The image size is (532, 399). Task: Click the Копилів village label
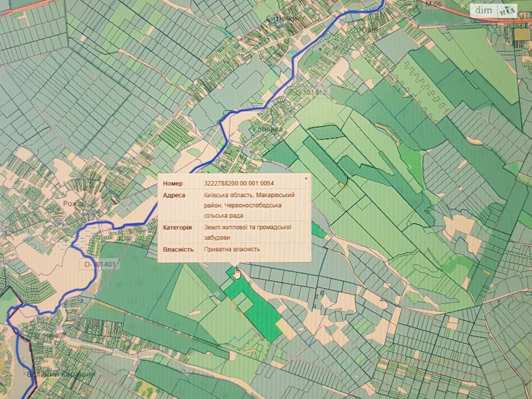click(x=268, y=129)
